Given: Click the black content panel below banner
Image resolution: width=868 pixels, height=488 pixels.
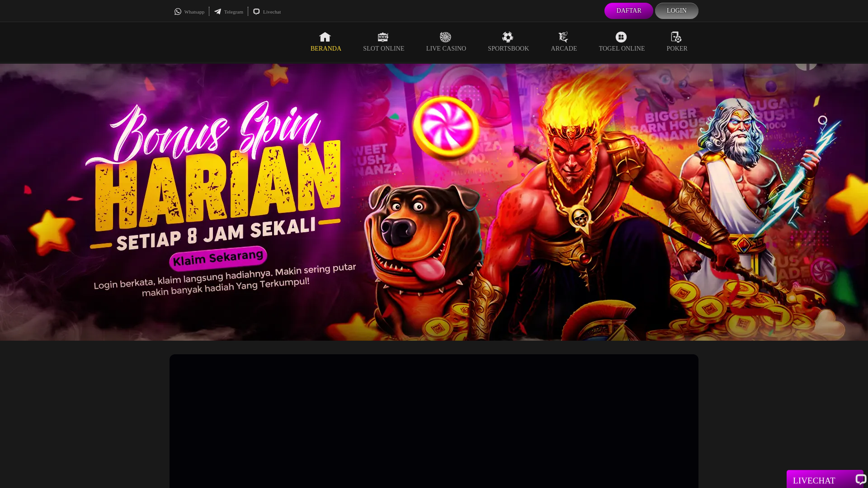Looking at the screenshot, I should click(x=434, y=420).
